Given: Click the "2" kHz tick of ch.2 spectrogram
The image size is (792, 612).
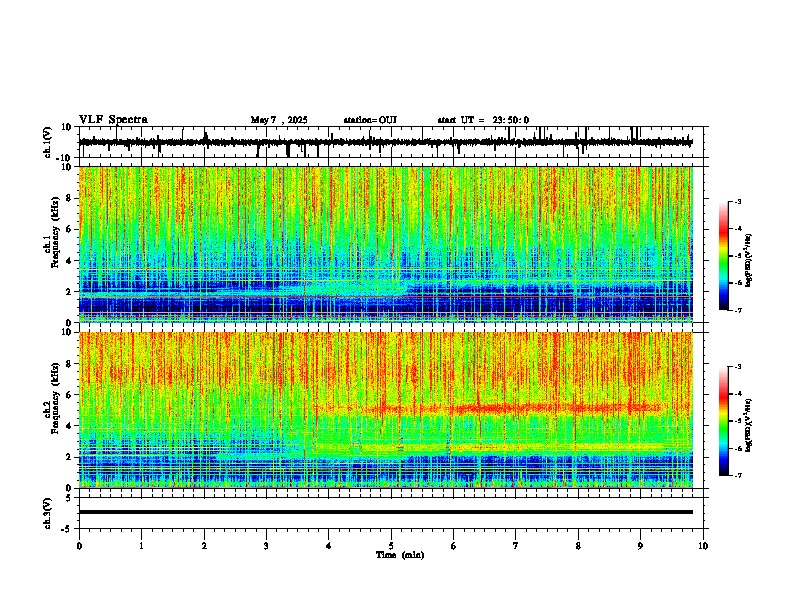Looking at the screenshot, I should [69, 457].
